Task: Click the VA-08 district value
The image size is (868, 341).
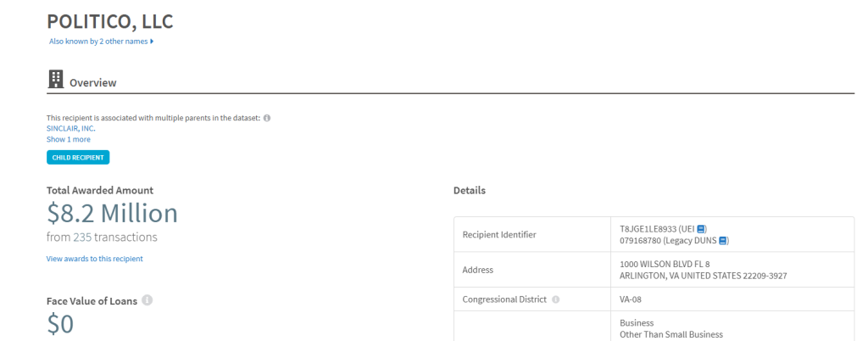Action: click(631, 299)
